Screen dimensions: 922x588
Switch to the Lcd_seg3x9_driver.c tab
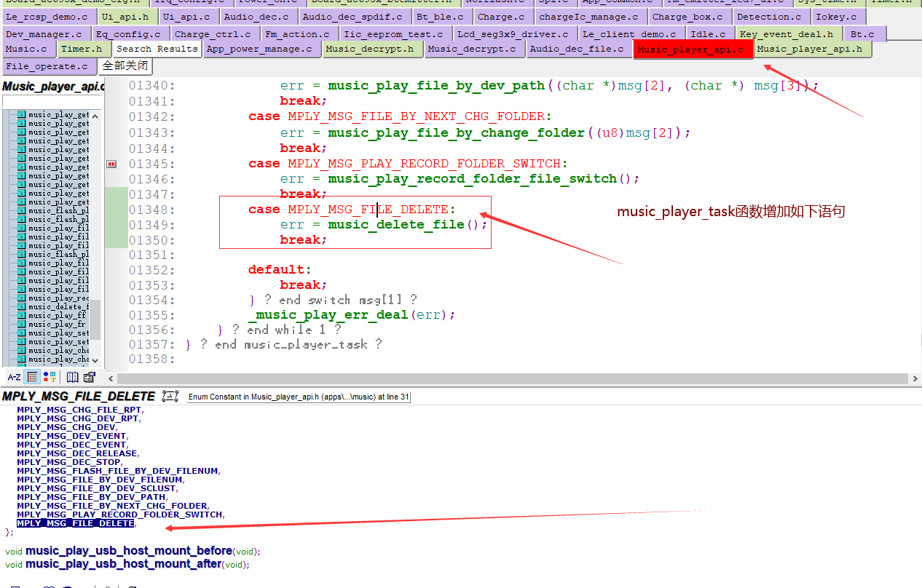click(x=513, y=34)
